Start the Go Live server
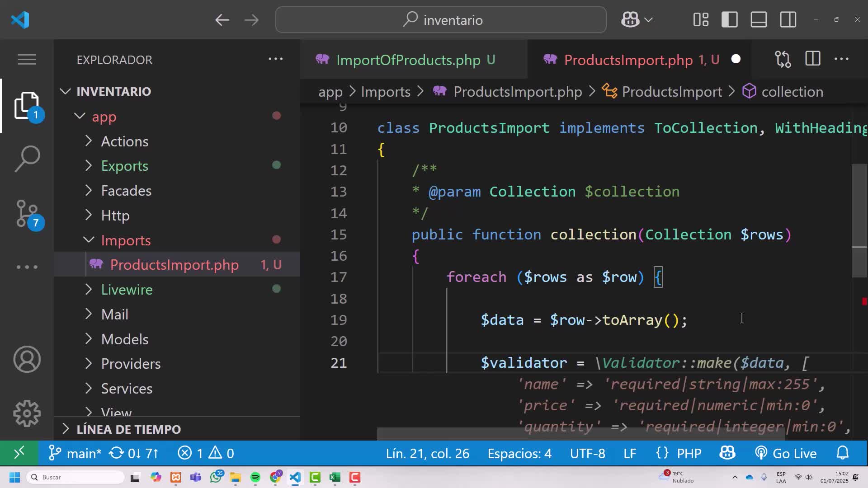The width and height of the screenshot is (868, 488). [x=786, y=453]
